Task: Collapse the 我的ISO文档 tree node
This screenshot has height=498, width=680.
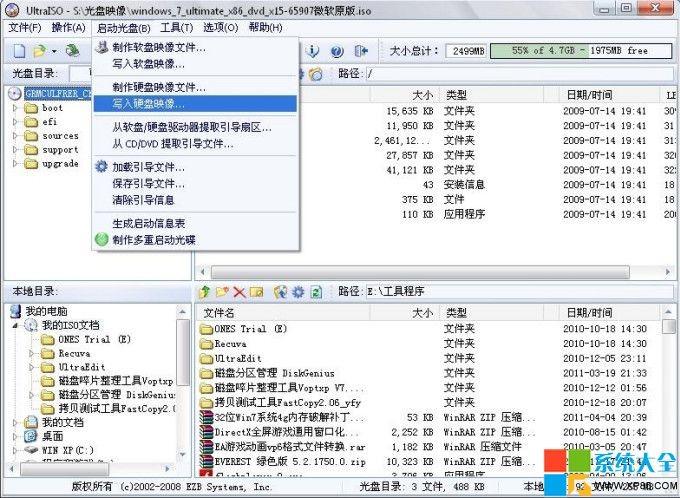Action: 15,325
